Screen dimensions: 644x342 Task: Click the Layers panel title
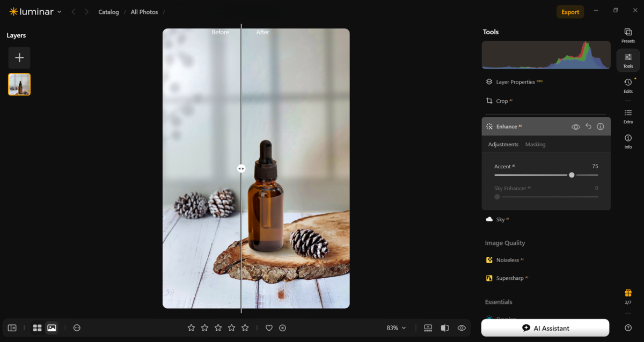16,35
